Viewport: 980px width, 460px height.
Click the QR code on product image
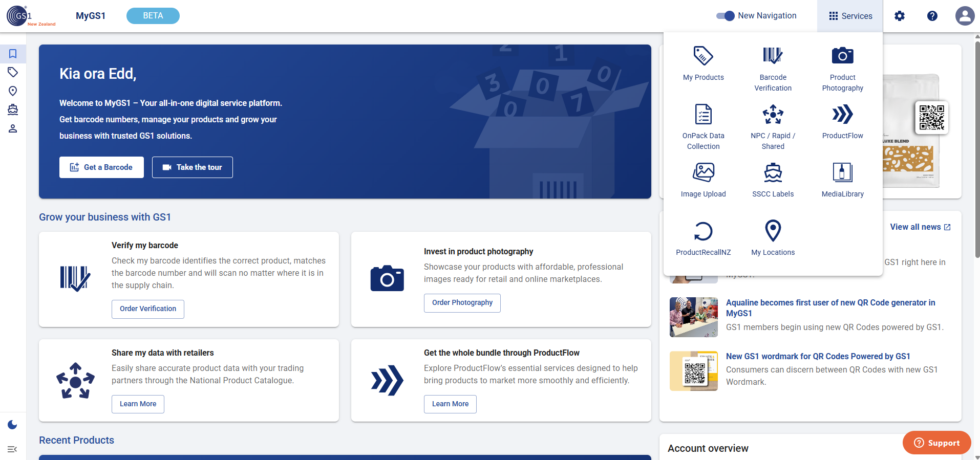click(x=931, y=118)
